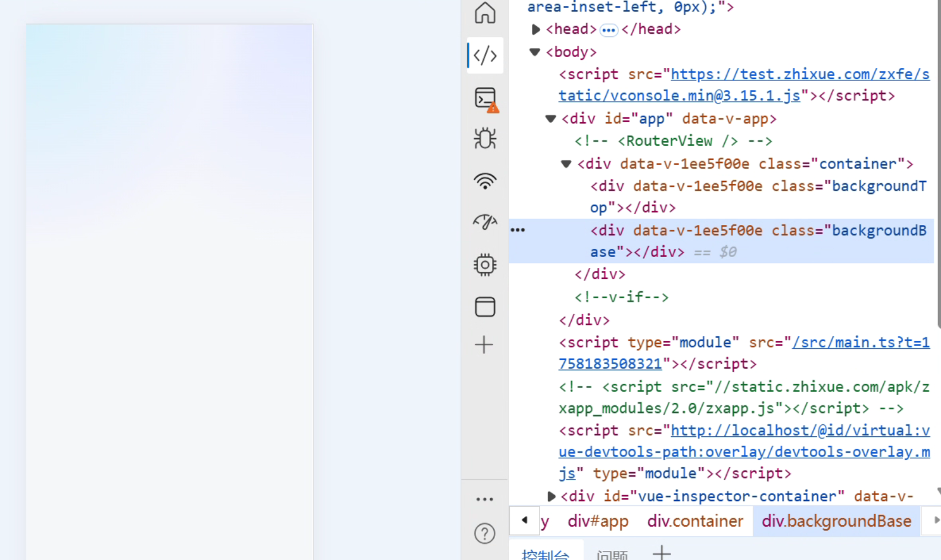Image resolution: width=941 pixels, height=560 pixels.
Task: Click the data-v-app attribute text
Action: click(x=725, y=118)
